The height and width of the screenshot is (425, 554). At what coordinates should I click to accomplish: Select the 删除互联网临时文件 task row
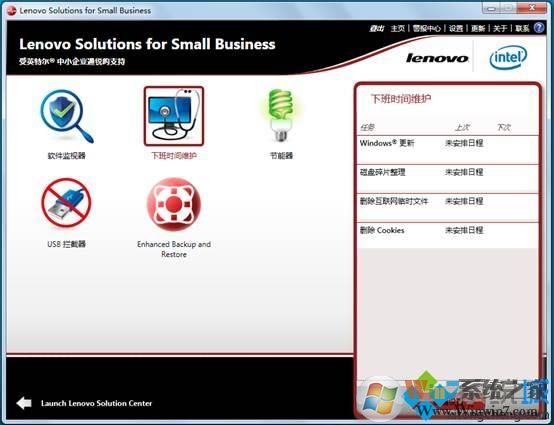click(x=448, y=208)
